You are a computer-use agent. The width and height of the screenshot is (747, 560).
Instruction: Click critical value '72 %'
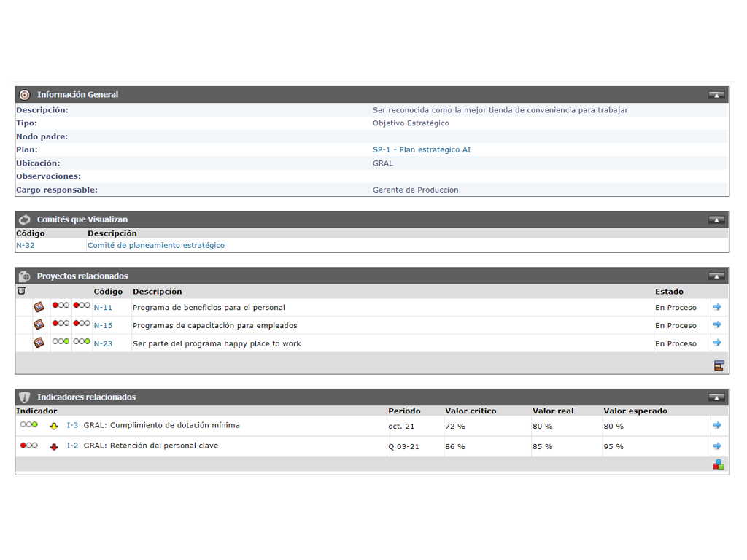point(455,426)
